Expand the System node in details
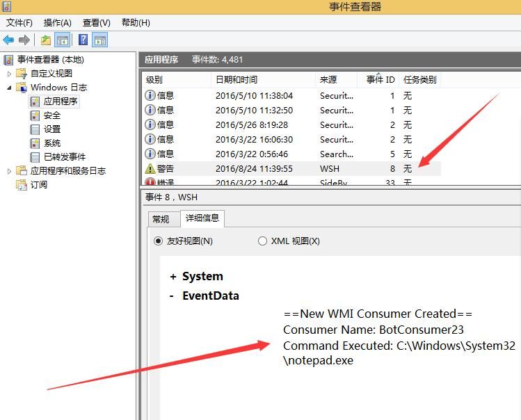The image size is (521, 420). pyautogui.click(x=173, y=277)
